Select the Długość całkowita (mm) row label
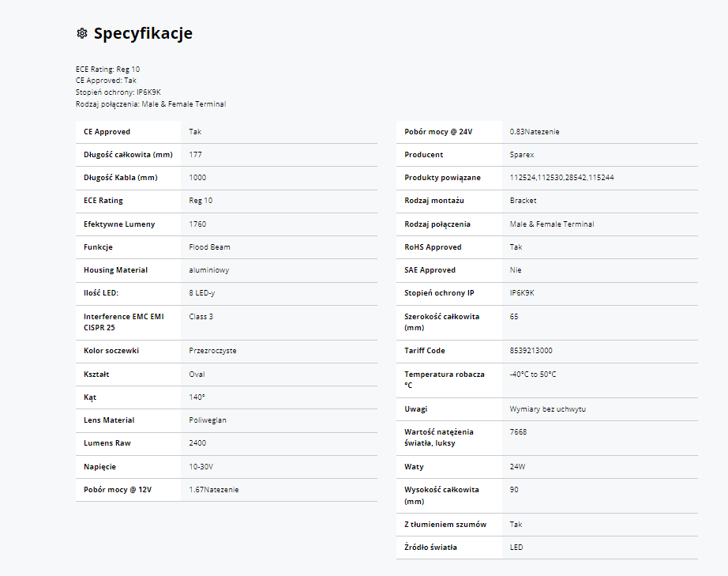 [128, 155]
